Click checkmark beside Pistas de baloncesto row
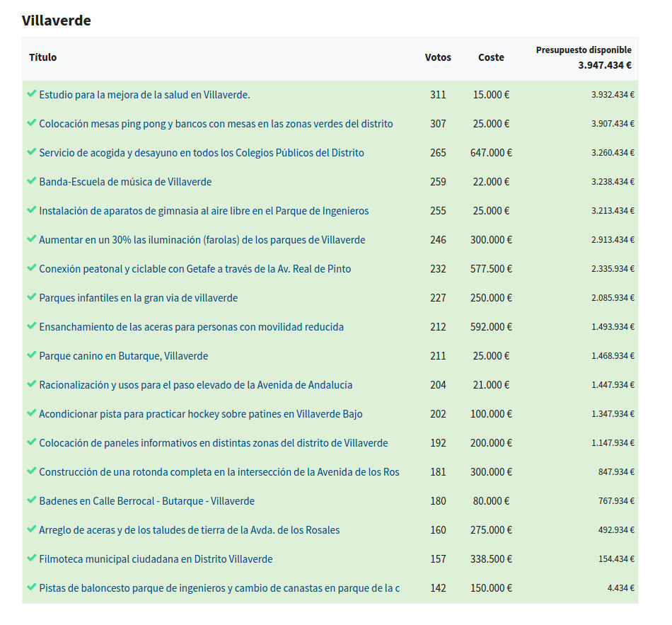The image size is (672, 625). (31, 587)
